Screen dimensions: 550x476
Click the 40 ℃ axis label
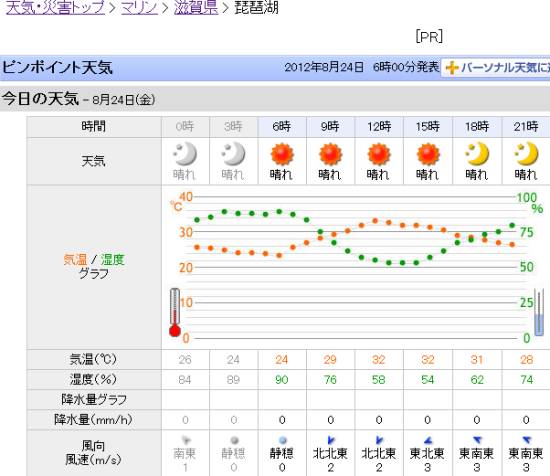pyautogui.click(x=186, y=197)
